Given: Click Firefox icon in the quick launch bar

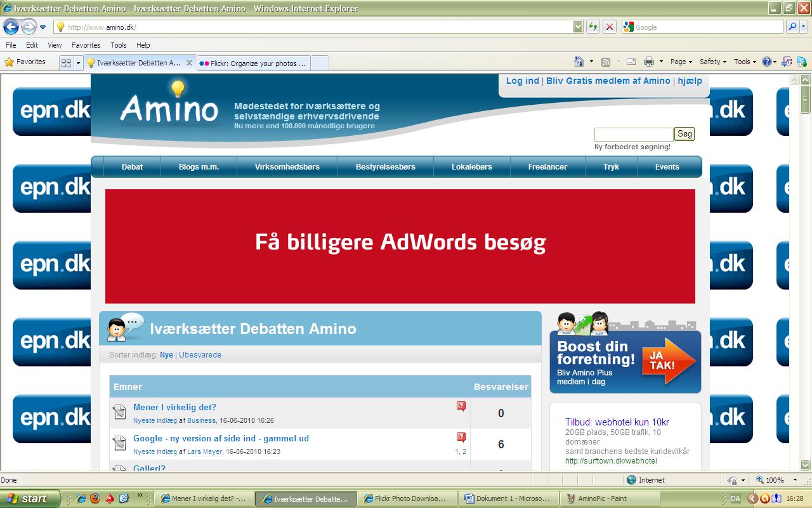Looking at the screenshot, I should point(96,498).
